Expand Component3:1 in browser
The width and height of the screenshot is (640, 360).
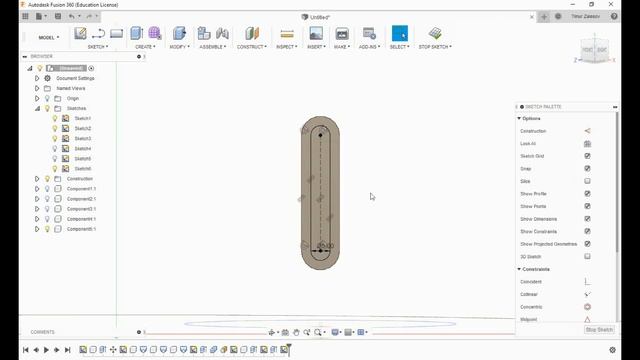[x=37, y=209]
